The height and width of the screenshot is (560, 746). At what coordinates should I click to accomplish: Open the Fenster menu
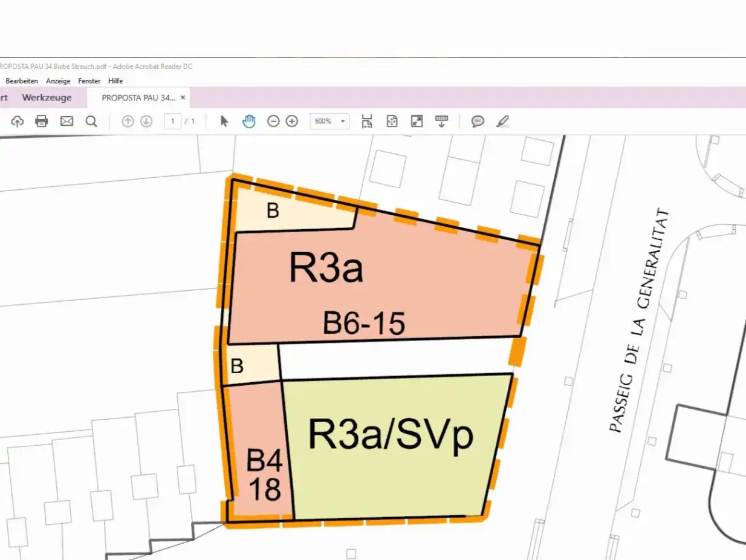tap(89, 81)
